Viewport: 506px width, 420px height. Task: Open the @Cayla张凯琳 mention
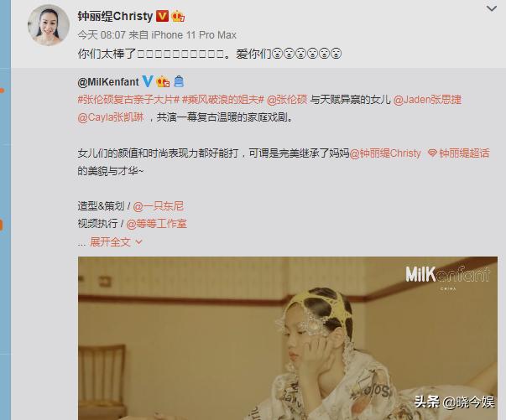pos(111,117)
